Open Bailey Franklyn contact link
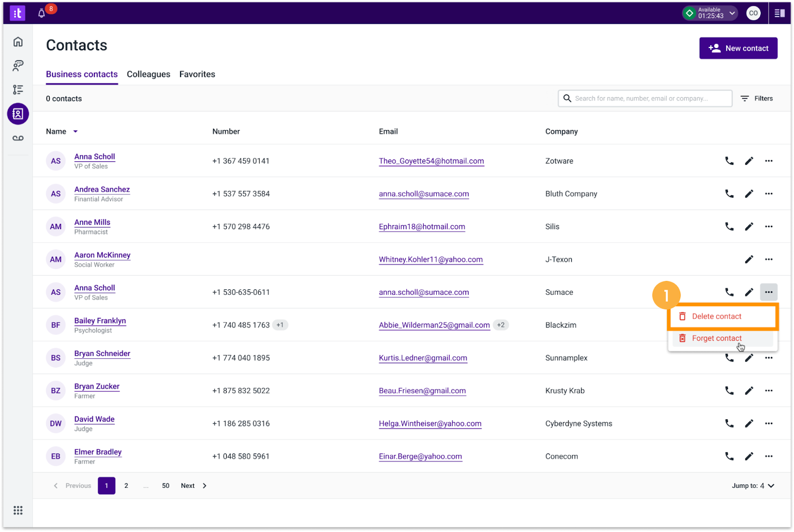Screen dimensions: 794x532 coord(100,321)
